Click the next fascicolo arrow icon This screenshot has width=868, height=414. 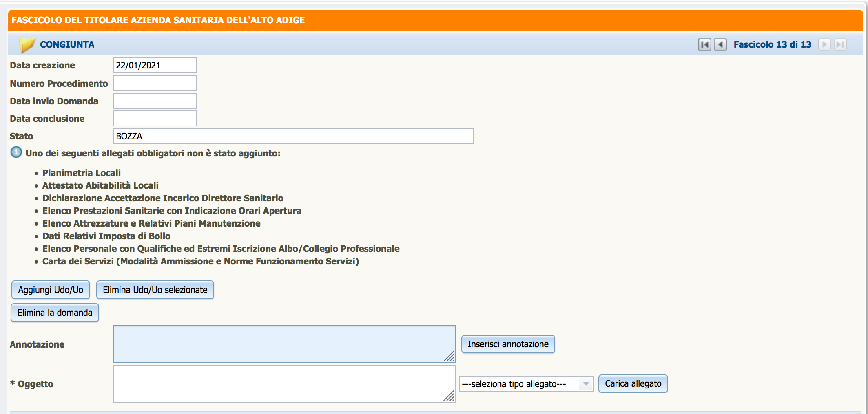coord(824,44)
